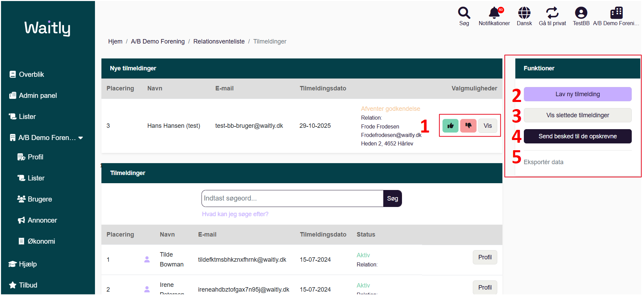Open Profil in the sidebar submenu

[x=30, y=157]
